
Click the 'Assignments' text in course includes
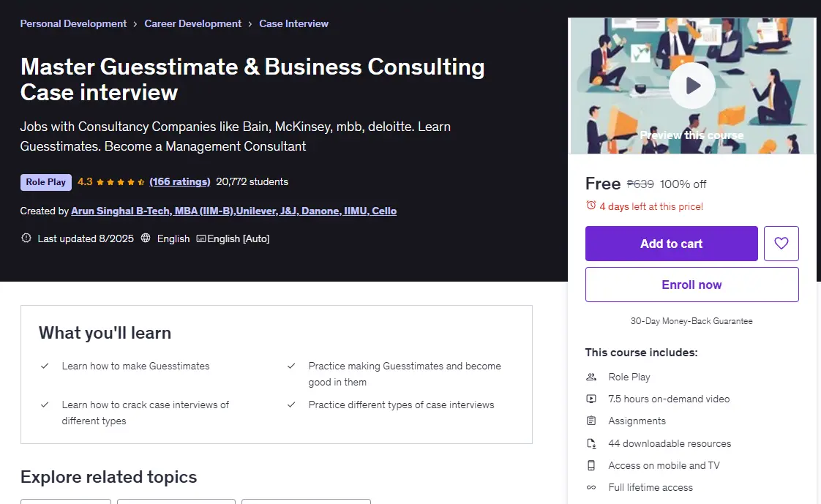tap(637, 421)
